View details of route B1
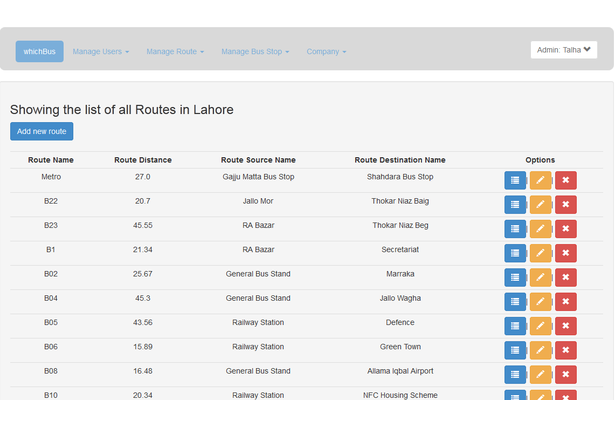Screen dimensions: 615x424 click(515, 253)
